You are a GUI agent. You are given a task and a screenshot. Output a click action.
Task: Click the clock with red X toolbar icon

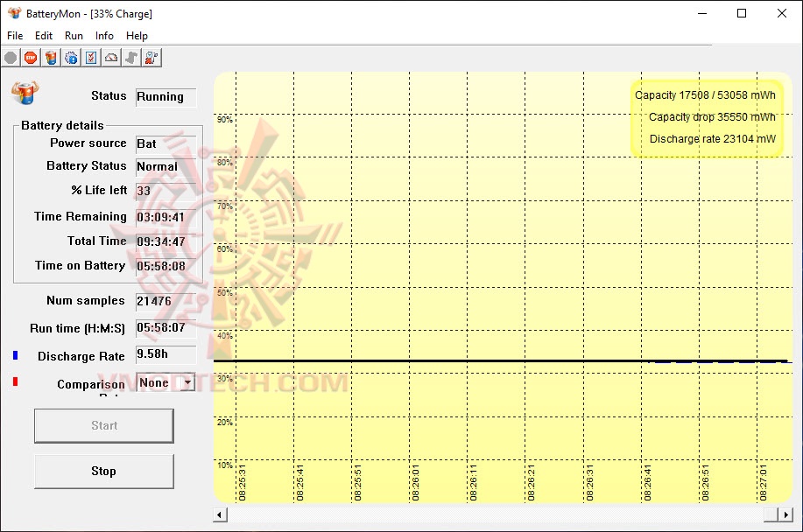pos(151,58)
